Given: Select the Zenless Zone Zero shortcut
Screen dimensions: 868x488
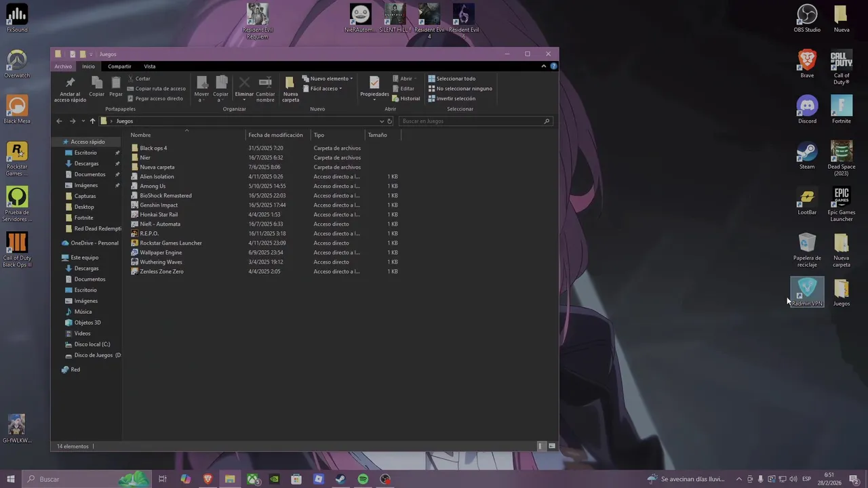Looking at the screenshot, I should [x=161, y=272].
